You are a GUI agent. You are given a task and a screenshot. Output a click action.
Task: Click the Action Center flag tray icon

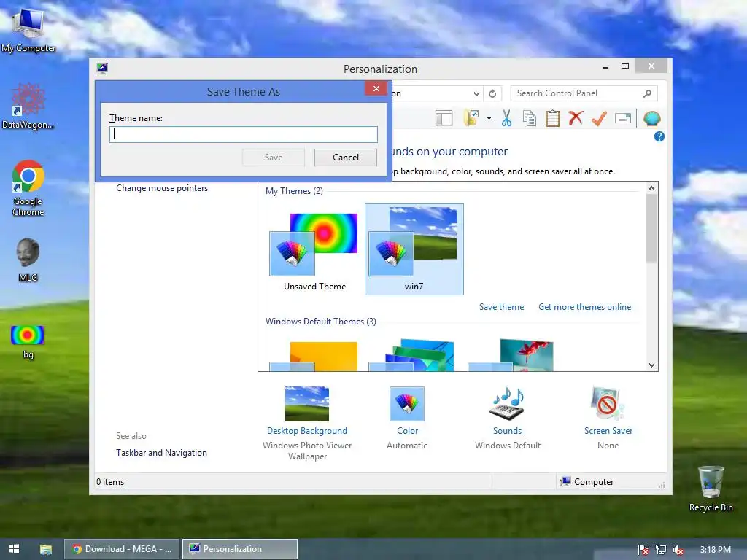(x=643, y=550)
